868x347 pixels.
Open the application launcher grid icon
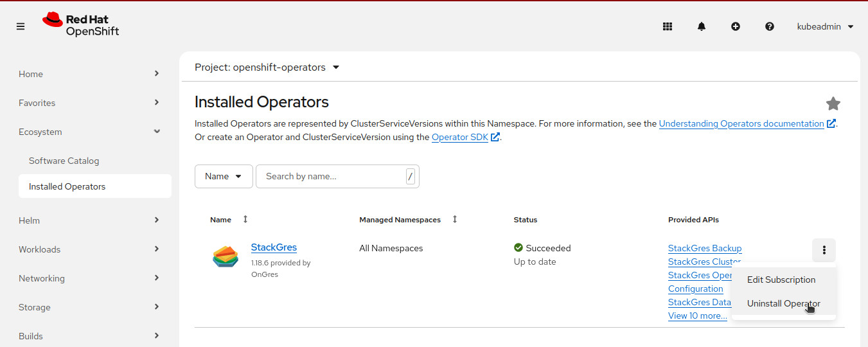click(x=668, y=26)
